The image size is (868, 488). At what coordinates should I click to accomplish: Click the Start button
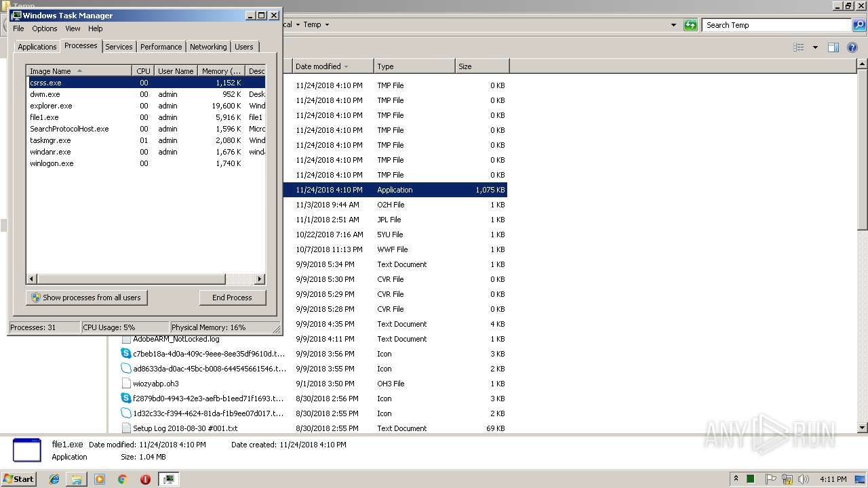coord(19,479)
